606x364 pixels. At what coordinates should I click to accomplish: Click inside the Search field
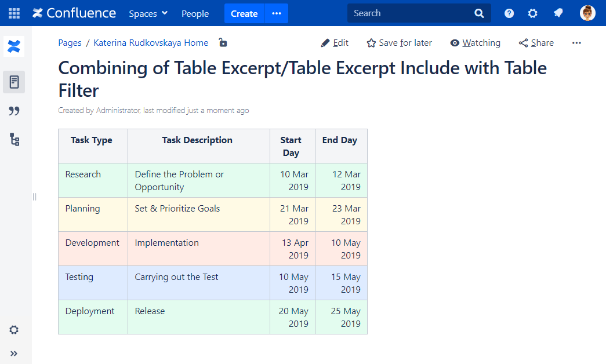pos(412,13)
